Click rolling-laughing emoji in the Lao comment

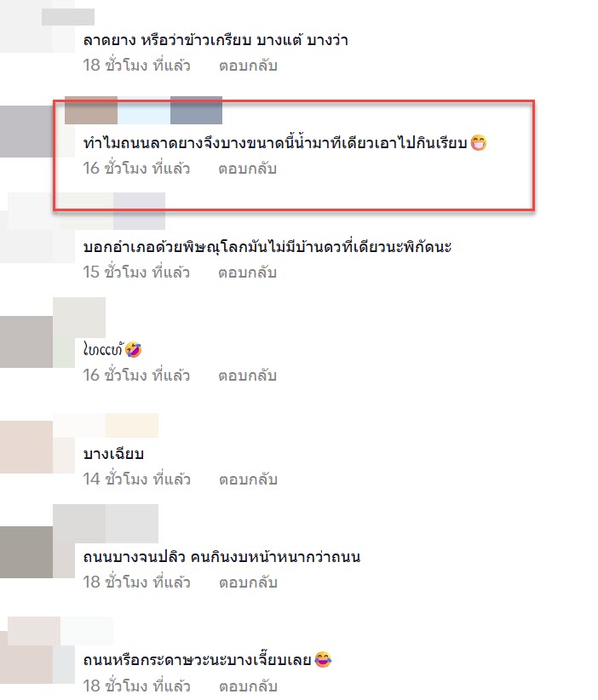click(133, 349)
